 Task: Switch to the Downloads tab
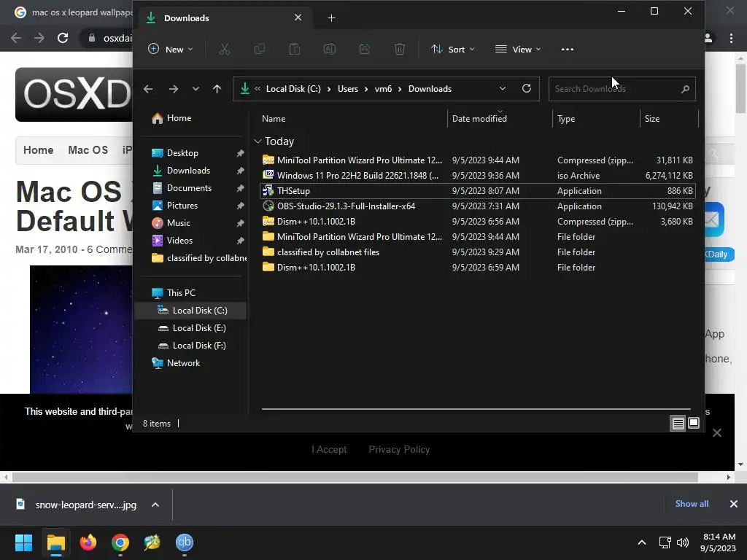click(225, 18)
